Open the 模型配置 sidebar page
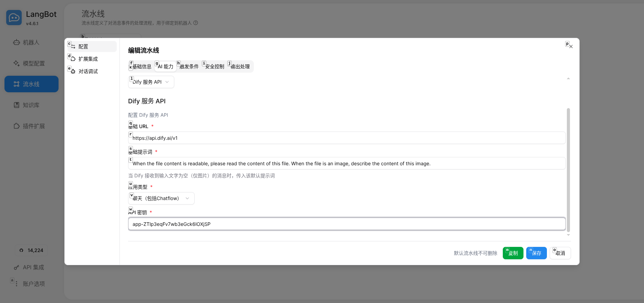Image resolution: width=644 pixels, height=303 pixels. (33, 63)
